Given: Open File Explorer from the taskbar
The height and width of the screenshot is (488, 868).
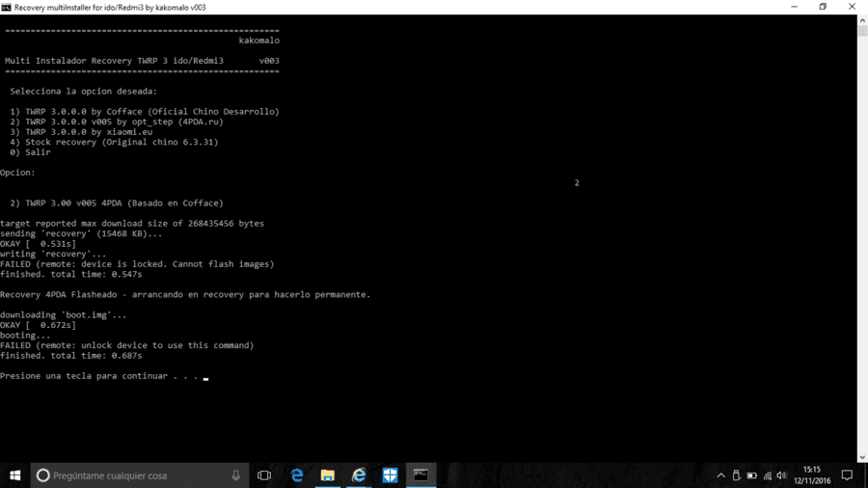Looking at the screenshot, I should coord(328,475).
